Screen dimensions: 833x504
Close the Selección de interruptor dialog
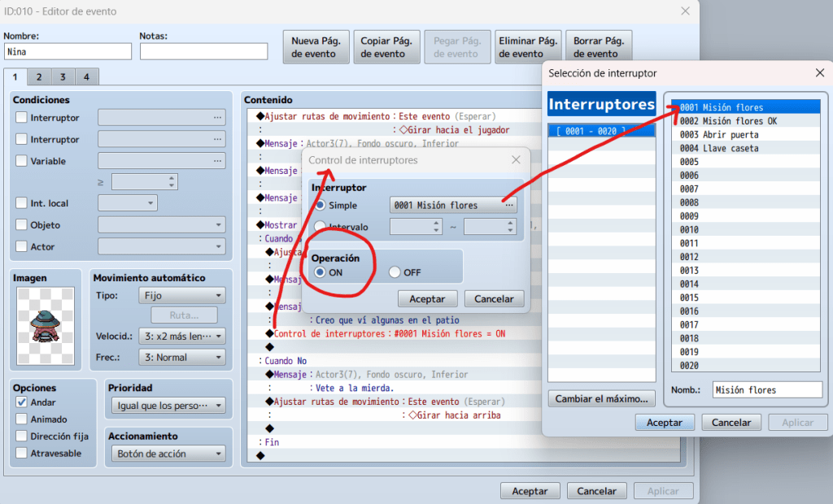click(x=819, y=73)
